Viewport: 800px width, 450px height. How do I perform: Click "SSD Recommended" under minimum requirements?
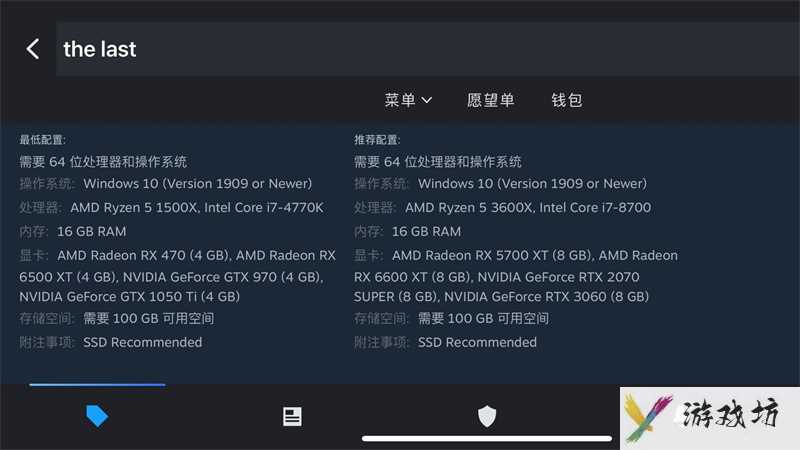coord(143,342)
